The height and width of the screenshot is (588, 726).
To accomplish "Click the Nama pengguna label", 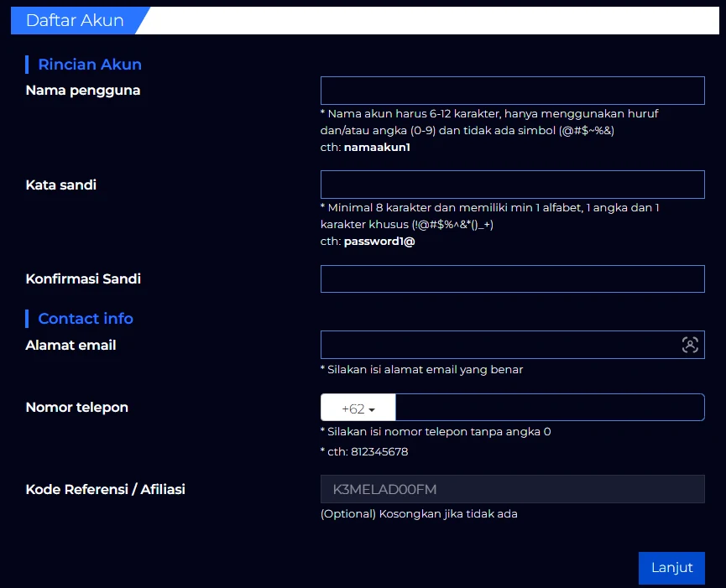I will coord(83,91).
